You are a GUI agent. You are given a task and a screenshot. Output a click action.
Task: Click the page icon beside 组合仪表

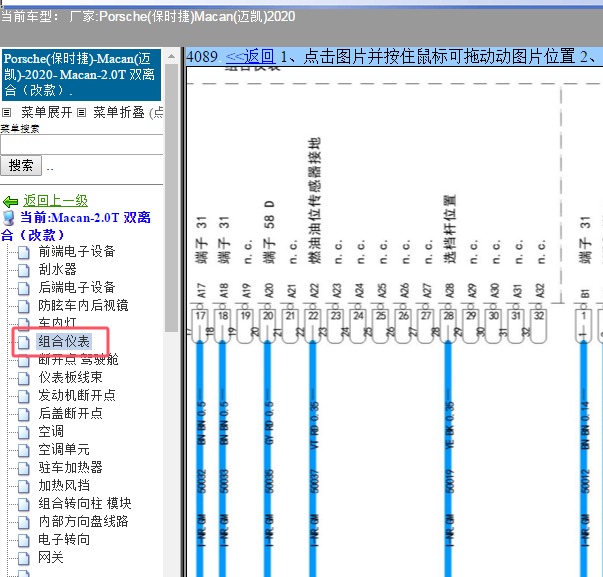pos(24,342)
